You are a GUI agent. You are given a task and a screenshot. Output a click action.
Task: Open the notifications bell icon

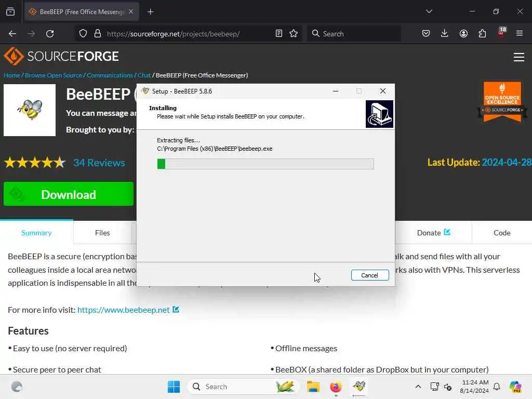click(497, 387)
